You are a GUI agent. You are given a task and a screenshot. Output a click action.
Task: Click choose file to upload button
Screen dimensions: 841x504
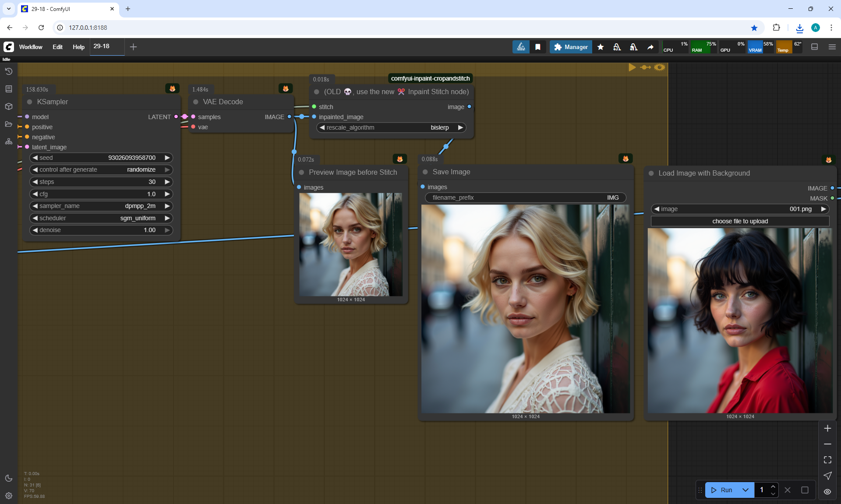click(740, 221)
